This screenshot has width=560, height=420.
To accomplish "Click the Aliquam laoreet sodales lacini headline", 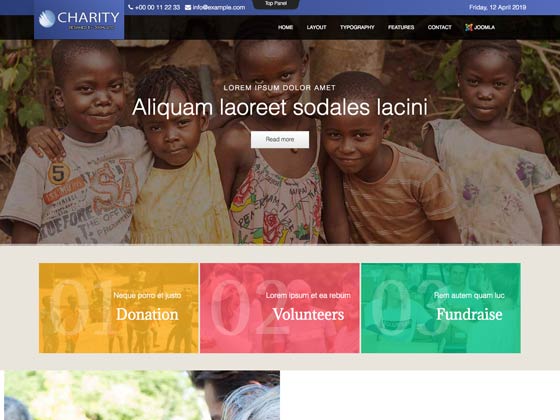I will [280, 107].
